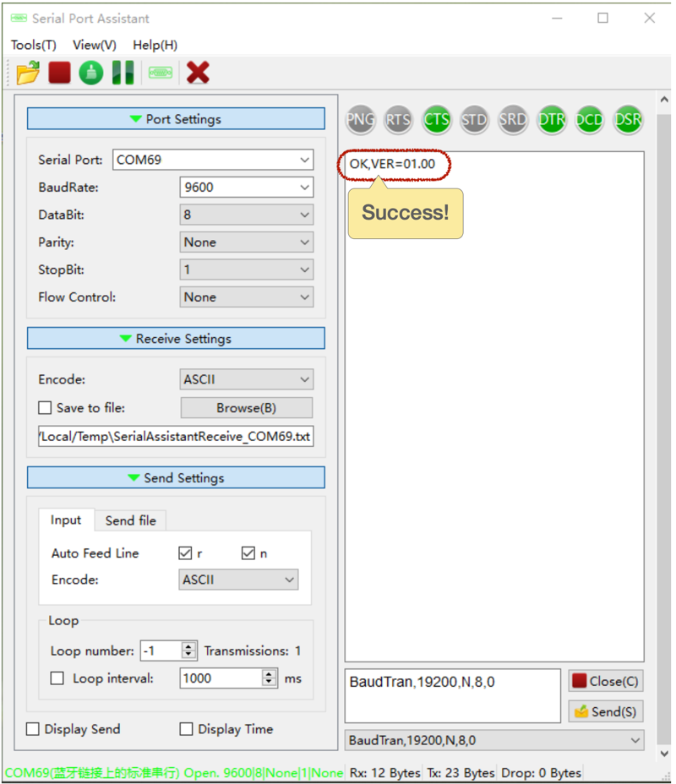The width and height of the screenshot is (676, 784).
Task: Toggle the RTS signal indicator
Action: pos(398,120)
